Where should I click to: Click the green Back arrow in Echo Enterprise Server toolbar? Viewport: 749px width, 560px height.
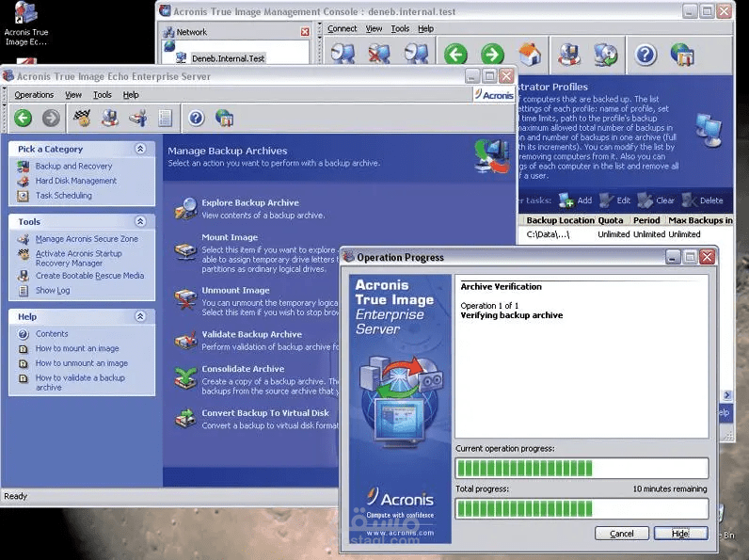(x=23, y=118)
